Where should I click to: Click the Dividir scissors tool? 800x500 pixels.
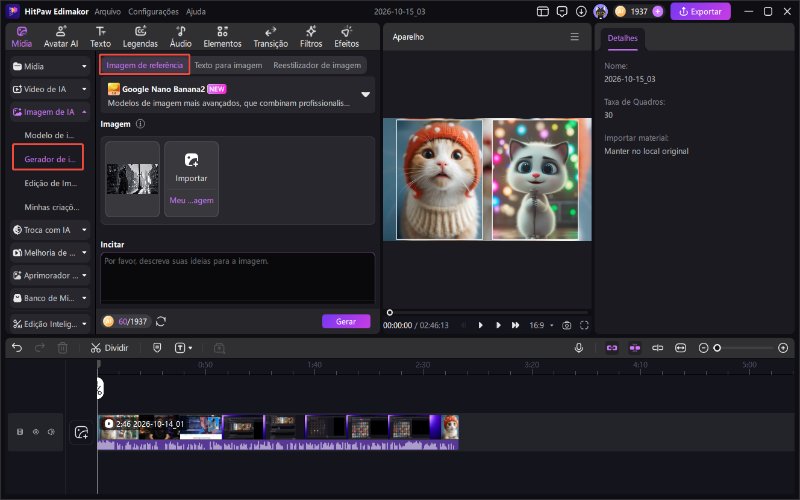click(x=109, y=348)
